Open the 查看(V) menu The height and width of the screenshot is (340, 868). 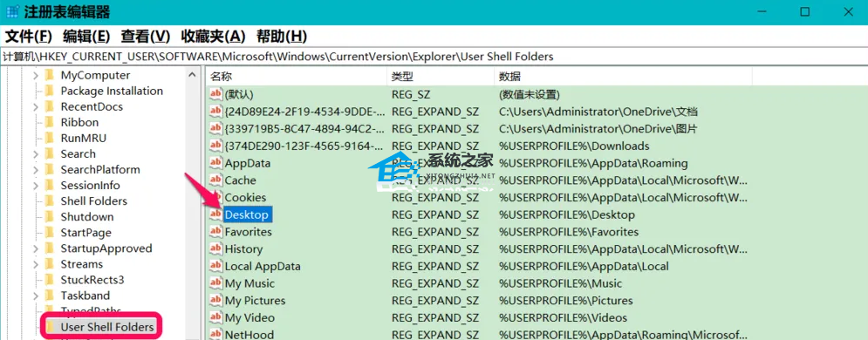[146, 37]
